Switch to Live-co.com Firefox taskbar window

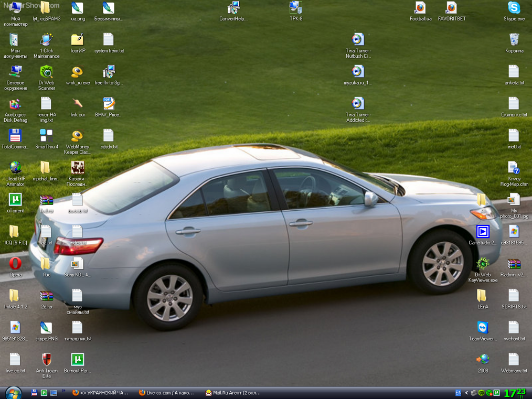(167, 393)
